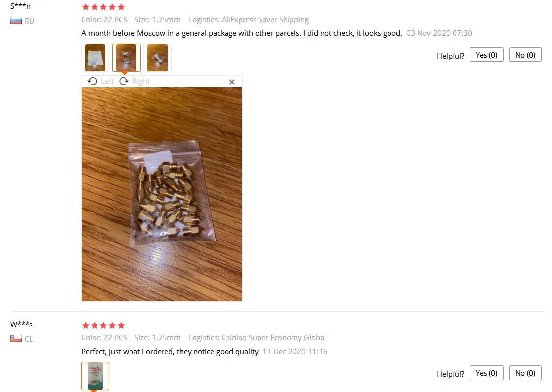Open the first thumbnail in S***n's review
The height and width of the screenshot is (392, 552).
(x=95, y=58)
